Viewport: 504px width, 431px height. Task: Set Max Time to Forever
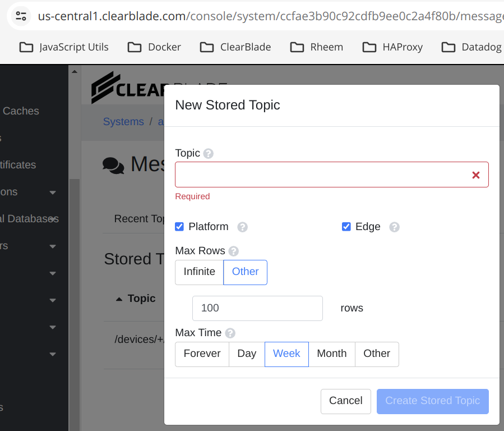pos(202,354)
